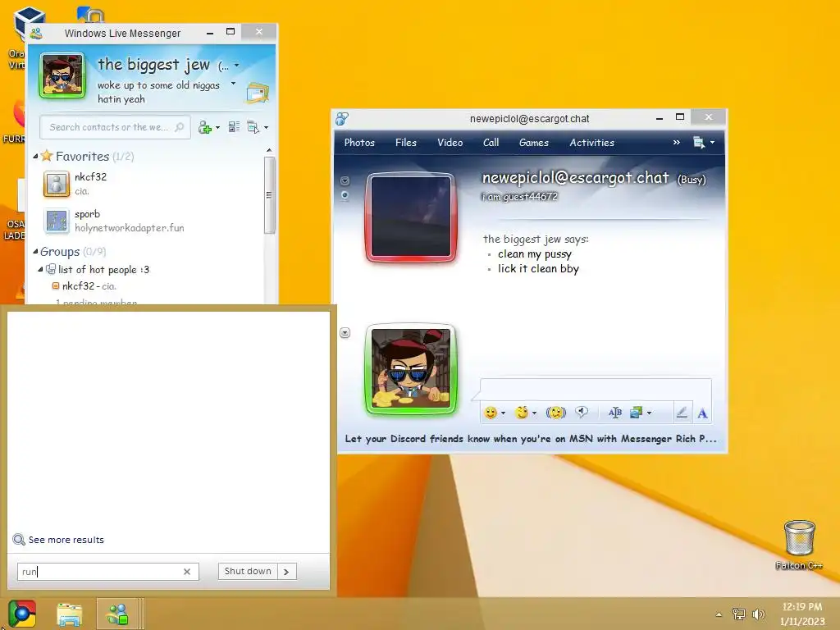Open display name dropdown arrow

pos(237,66)
